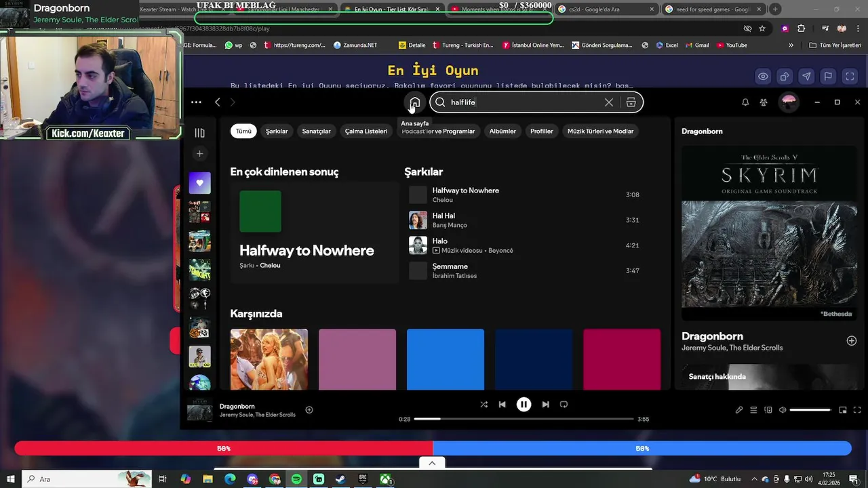The height and width of the screenshot is (488, 868).
Task: Mute volume with the speaker icon
Action: coord(783,410)
